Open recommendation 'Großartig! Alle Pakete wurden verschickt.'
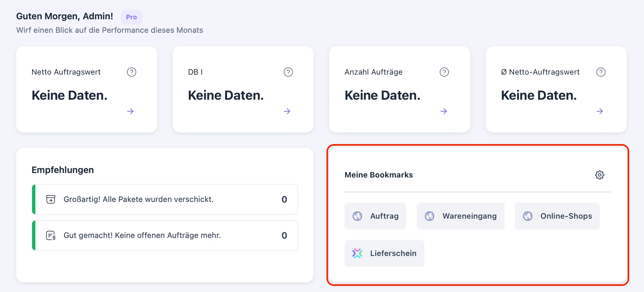The image size is (644, 292). click(165, 199)
